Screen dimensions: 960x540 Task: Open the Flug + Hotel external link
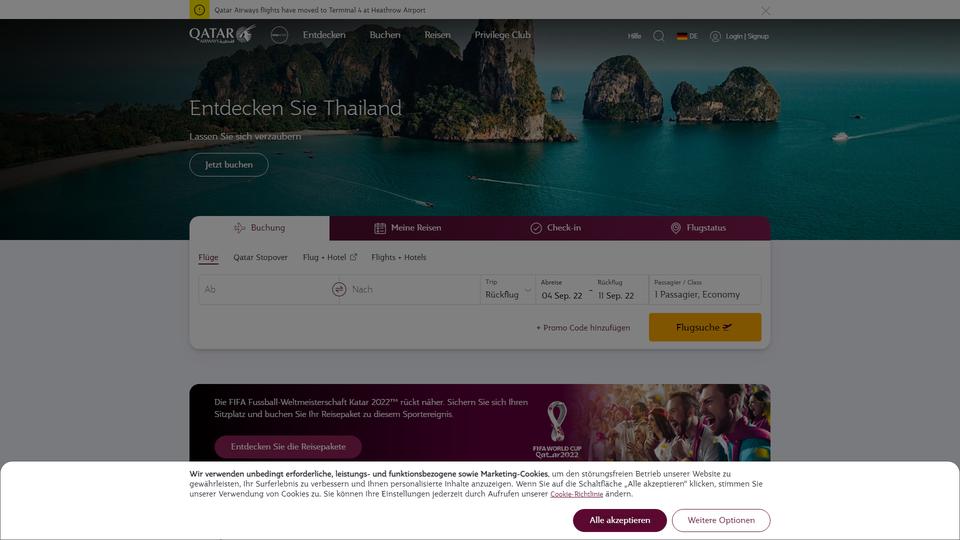[x=329, y=257]
